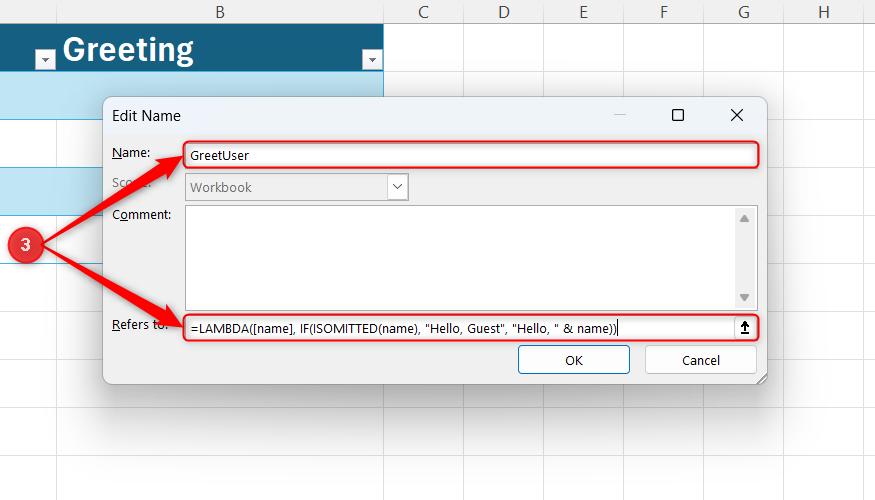
Task: Click the Name field containing GreetUser
Action: click(471, 155)
